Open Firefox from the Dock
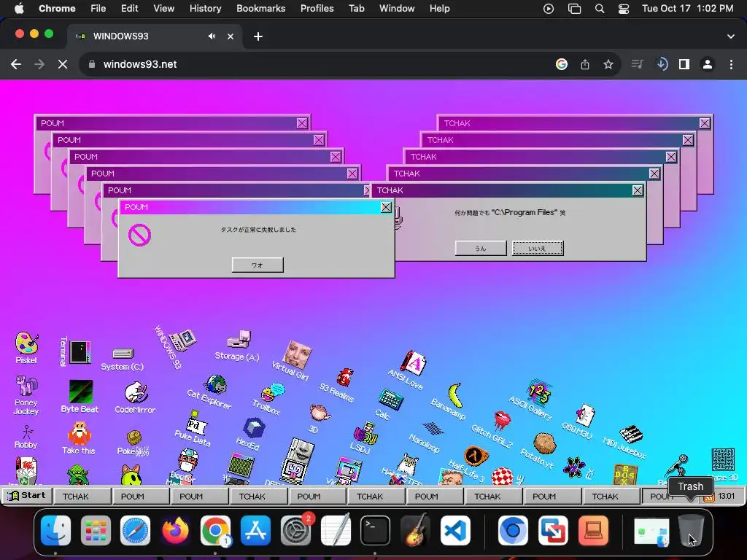This screenshot has width=747, height=560. pyautogui.click(x=175, y=530)
